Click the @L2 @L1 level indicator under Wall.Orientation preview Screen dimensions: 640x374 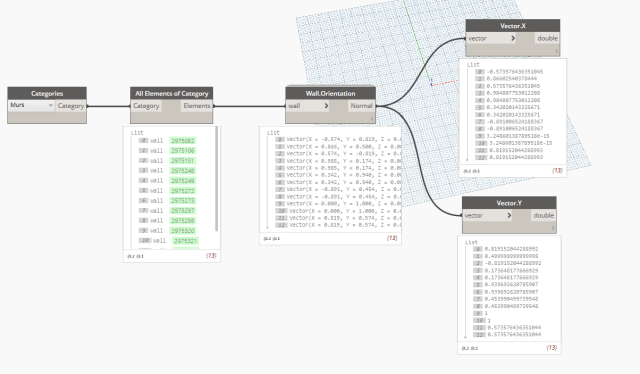pyautogui.click(x=271, y=238)
